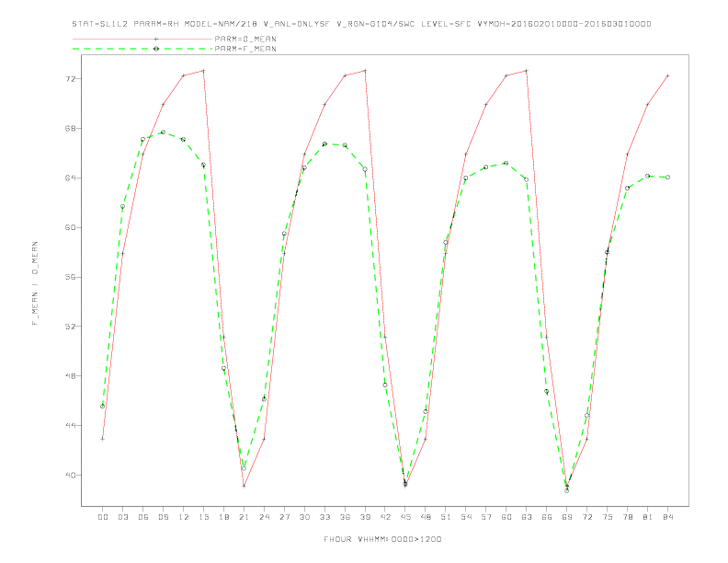This screenshot has height=563, width=728.
Task: Click x-axis forecast hour label 51
Action: point(446,517)
